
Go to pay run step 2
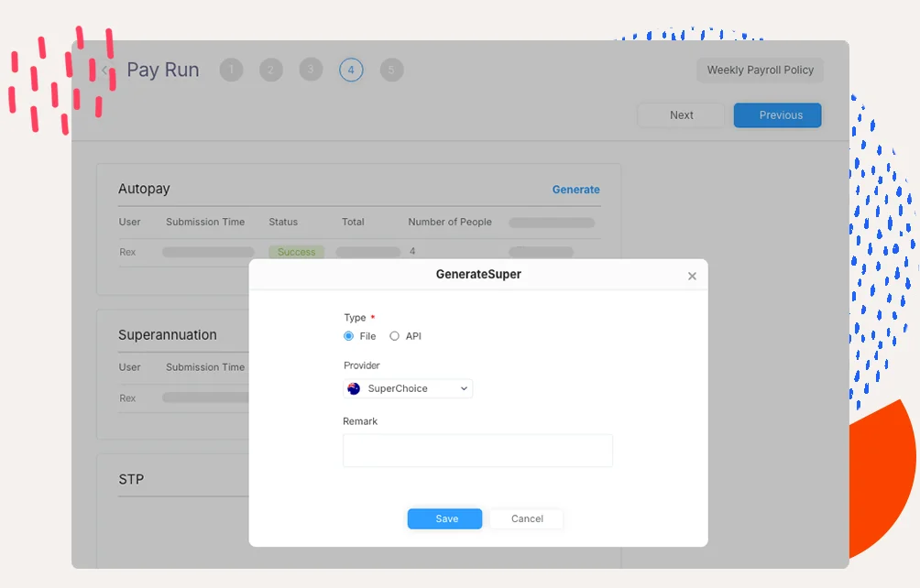(271, 71)
